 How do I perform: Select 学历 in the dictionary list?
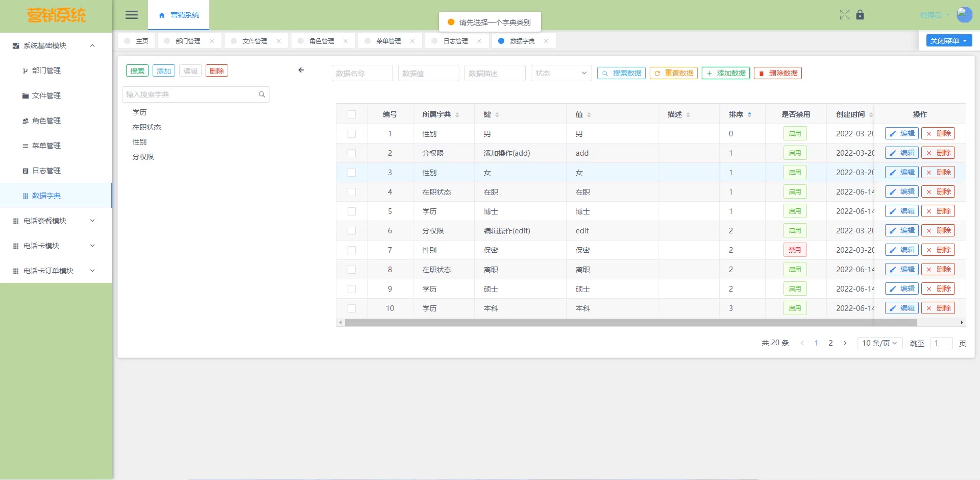point(140,112)
